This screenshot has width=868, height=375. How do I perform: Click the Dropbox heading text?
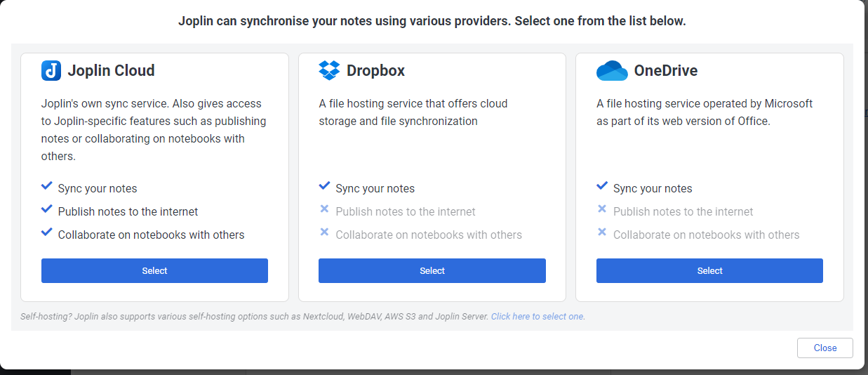tap(375, 70)
